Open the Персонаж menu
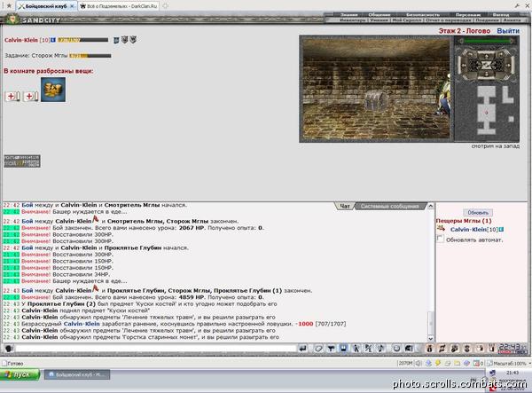The height and width of the screenshot is (393, 532). (468, 14)
